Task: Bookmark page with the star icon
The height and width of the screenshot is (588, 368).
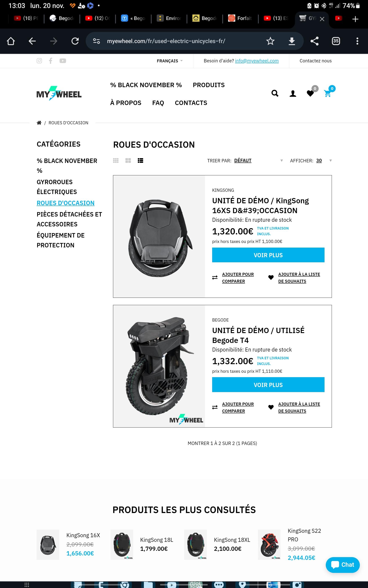Action: (x=270, y=41)
